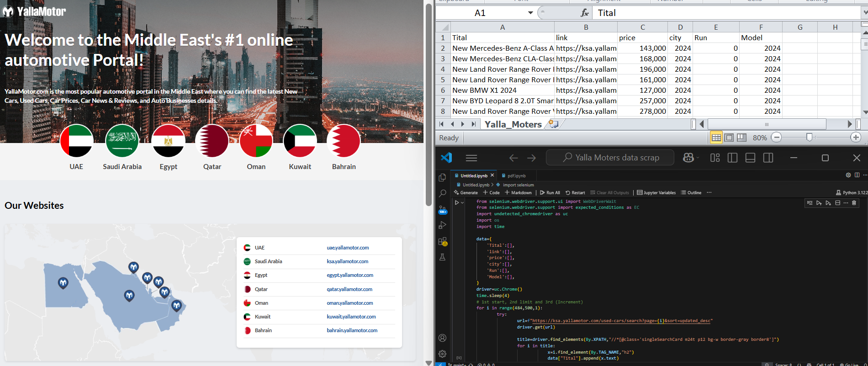
Task: Click Excel formula bar containing Tital
Action: (x=726, y=13)
